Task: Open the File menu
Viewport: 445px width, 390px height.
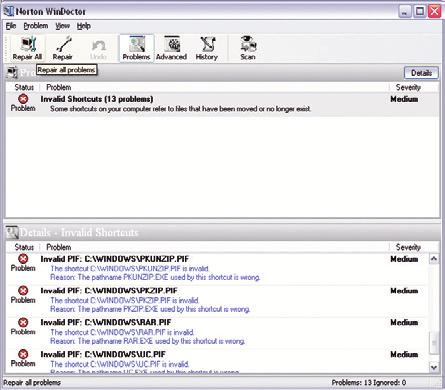Action: [11, 26]
